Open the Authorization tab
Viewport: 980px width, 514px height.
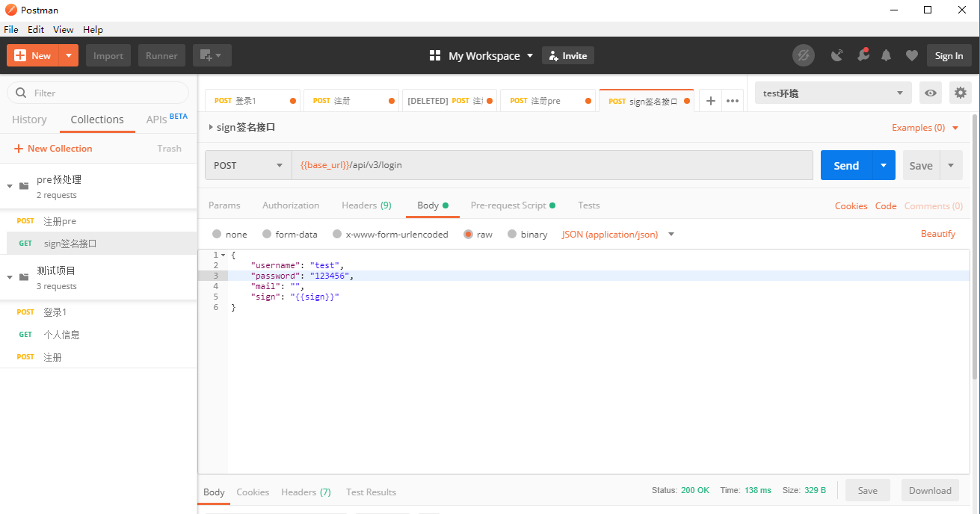pos(291,205)
